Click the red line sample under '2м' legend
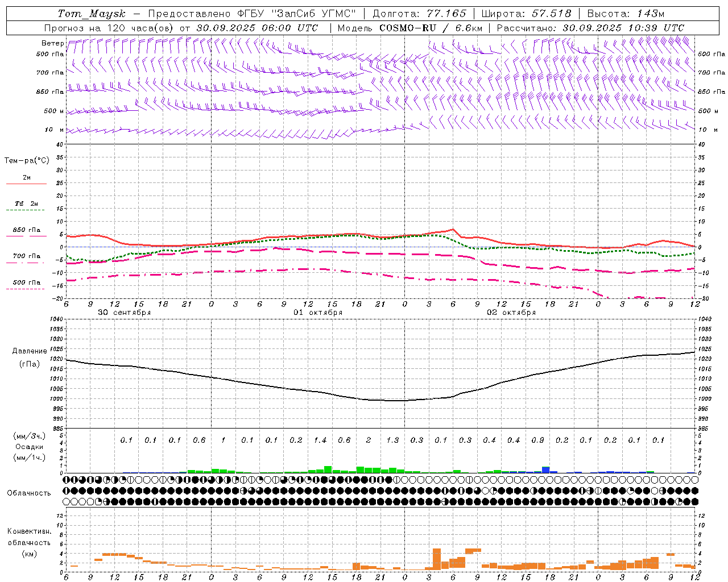 26,184
